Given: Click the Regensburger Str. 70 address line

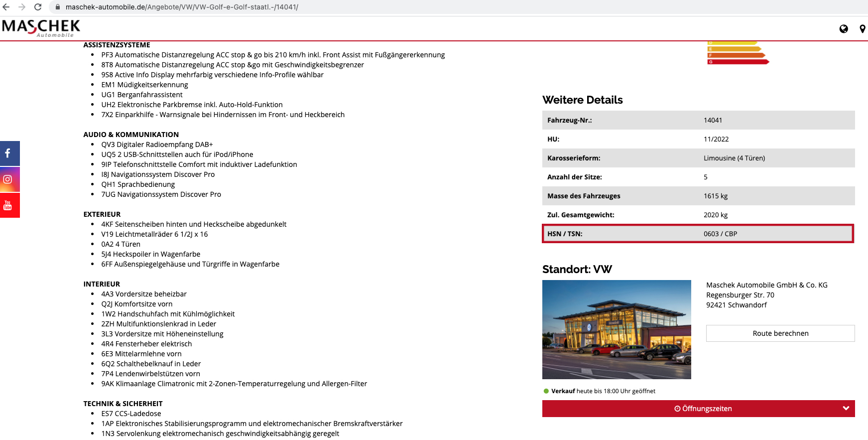Looking at the screenshot, I should point(740,295).
